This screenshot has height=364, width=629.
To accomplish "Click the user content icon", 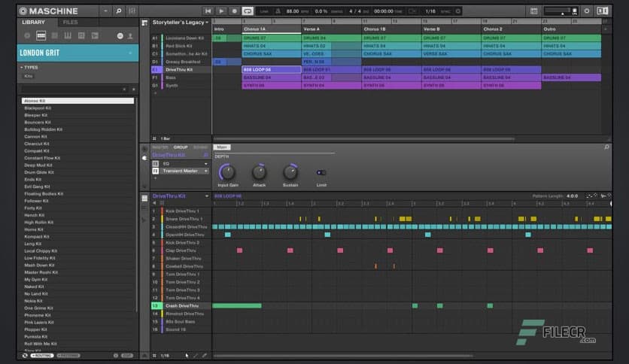I will [130, 36].
